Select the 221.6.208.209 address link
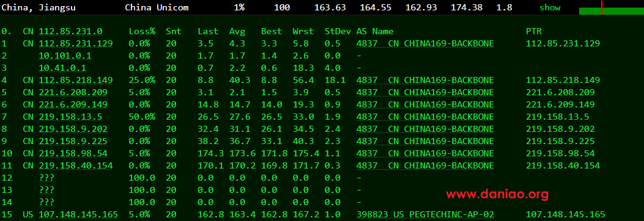Image resolution: width=644 pixels, height=221 pixels. tap(73, 93)
